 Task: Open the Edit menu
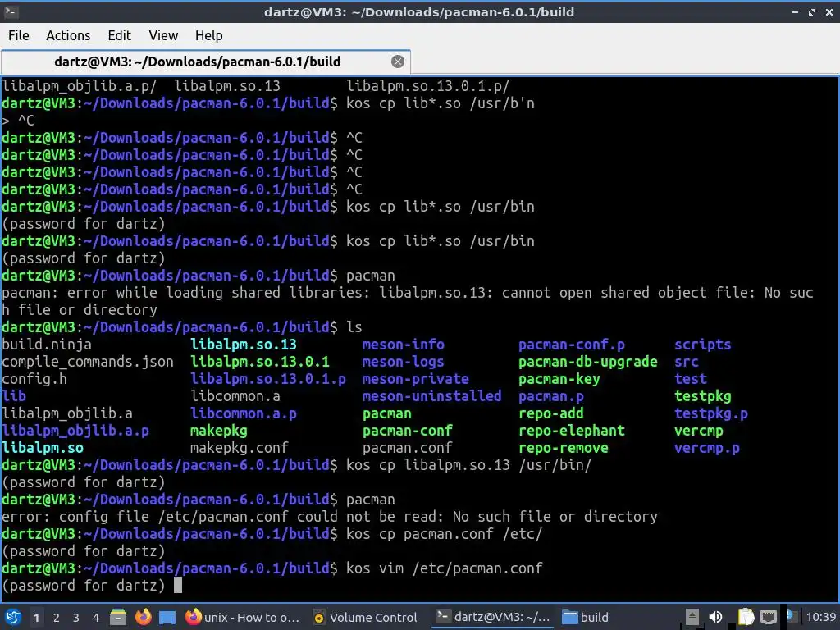click(119, 35)
